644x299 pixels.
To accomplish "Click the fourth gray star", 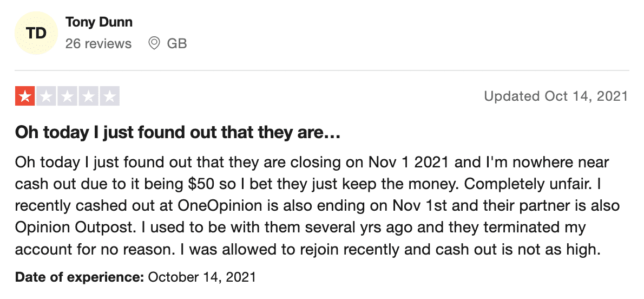I will pyautogui.click(x=88, y=96).
